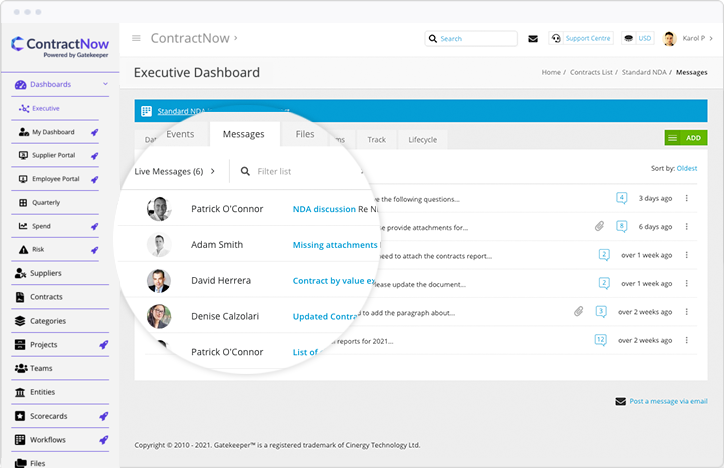Change Sort by Oldest option
Screen dimensions: 724x468
[687, 168]
